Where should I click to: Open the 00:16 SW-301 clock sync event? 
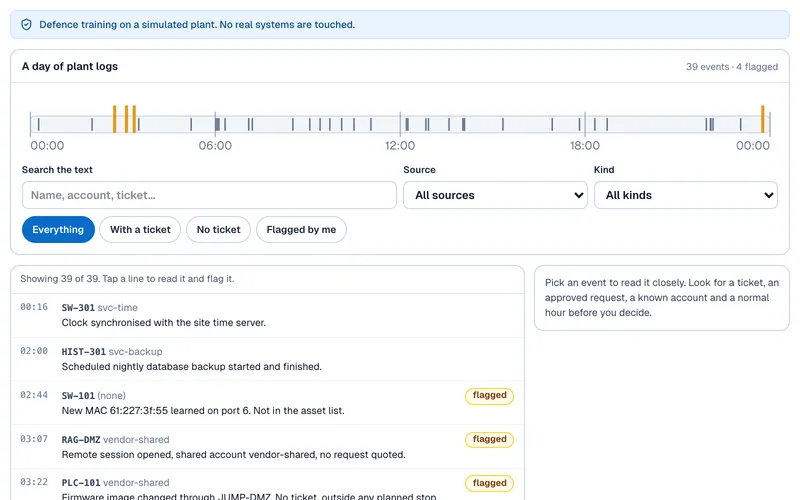(x=267, y=315)
